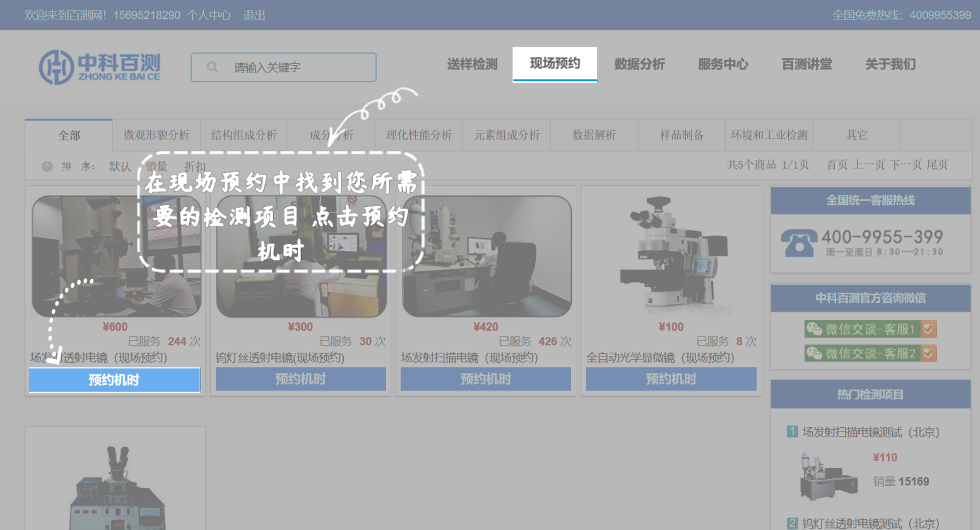Viewport: 980px width, 530px height.
Task: Type in the 请输入关键字 search field
Action: point(297,68)
